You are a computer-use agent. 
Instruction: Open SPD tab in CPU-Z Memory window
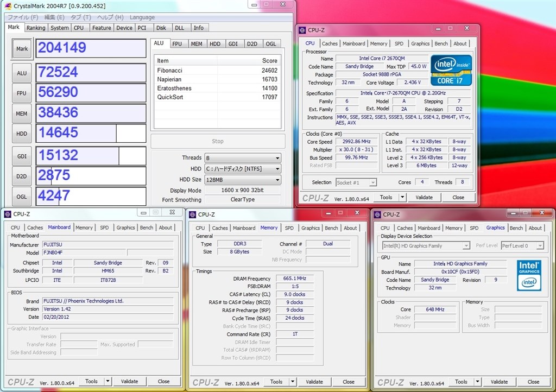pos(289,228)
